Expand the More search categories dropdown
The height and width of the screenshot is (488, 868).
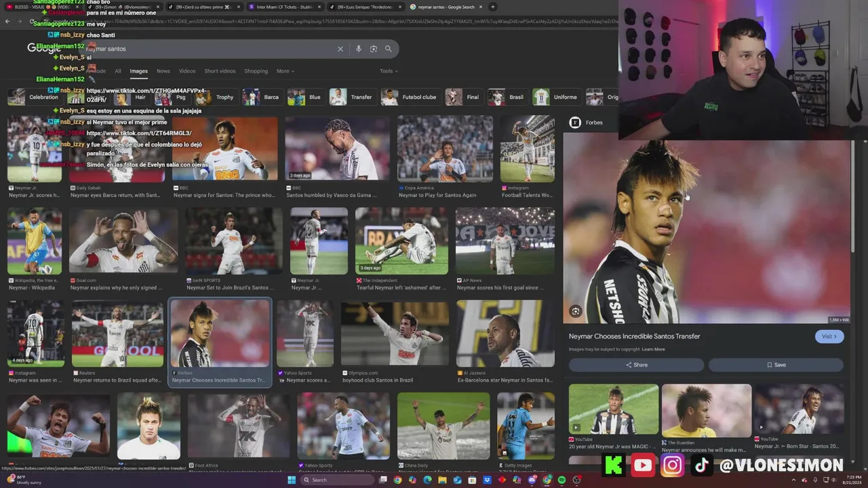click(x=285, y=71)
